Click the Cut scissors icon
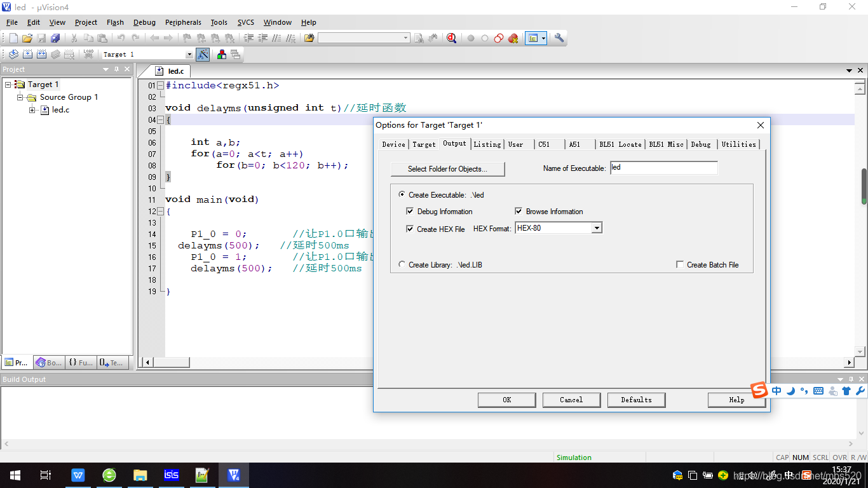This screenshot has height=488, width=868. [74, 38]
